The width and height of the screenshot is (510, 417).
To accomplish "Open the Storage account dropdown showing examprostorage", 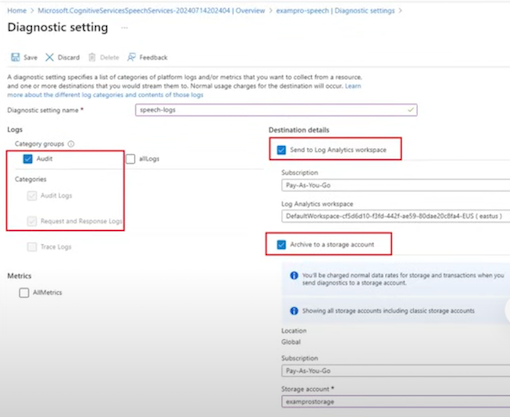I will [x=396, y=402].
